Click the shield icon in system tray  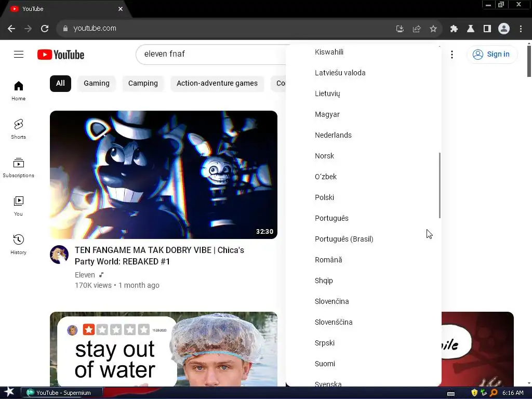pyautogui.click(x=474, y=393)
